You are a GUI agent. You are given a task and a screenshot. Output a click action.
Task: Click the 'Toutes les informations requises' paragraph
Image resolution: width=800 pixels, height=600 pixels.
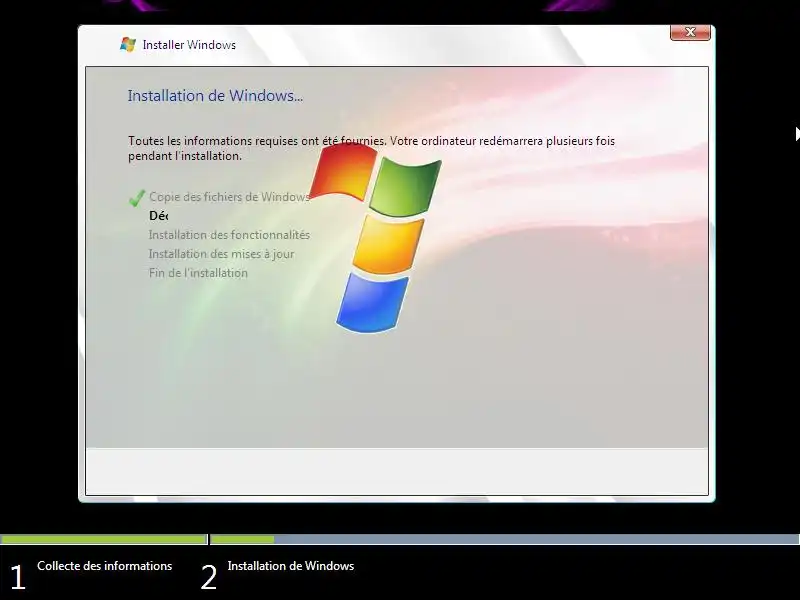tap(371, 148)
